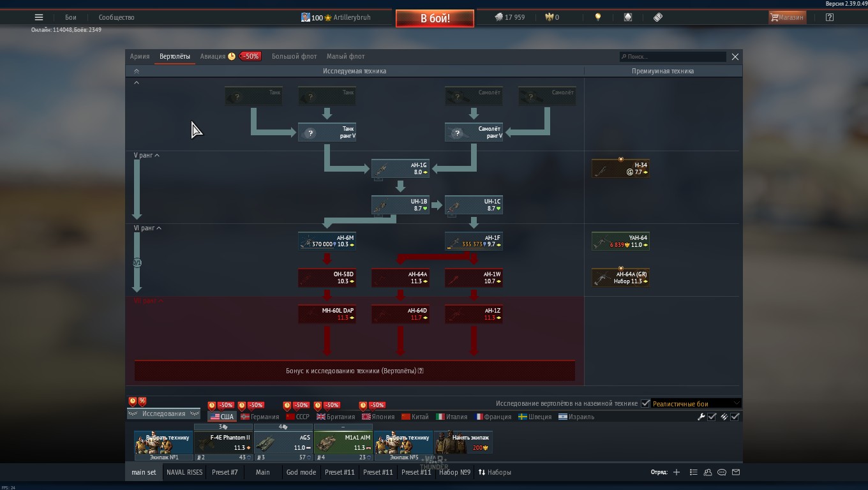Toggle auto-repair checkbox next to wrench
This screenshot has height=490, width=868.
(712, 417)
